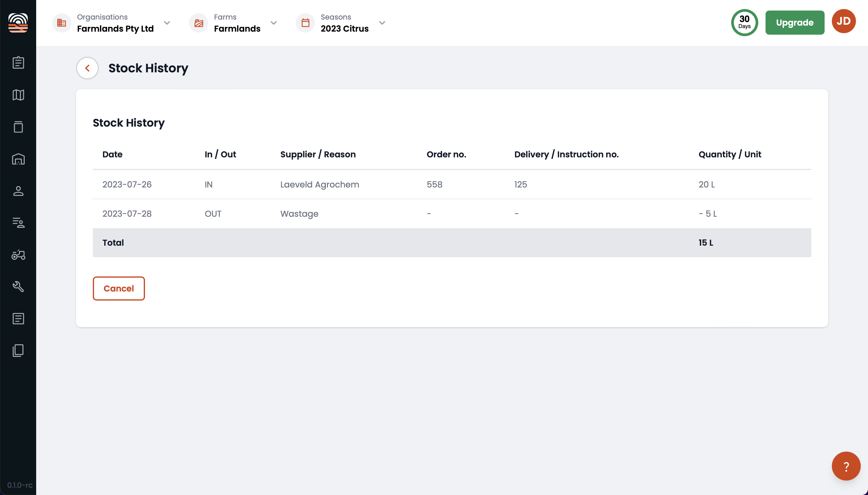Click the - 5 L quantity cell
Image resolution: width=868 pixels, height=495 pixels.
tap(708, 213)
